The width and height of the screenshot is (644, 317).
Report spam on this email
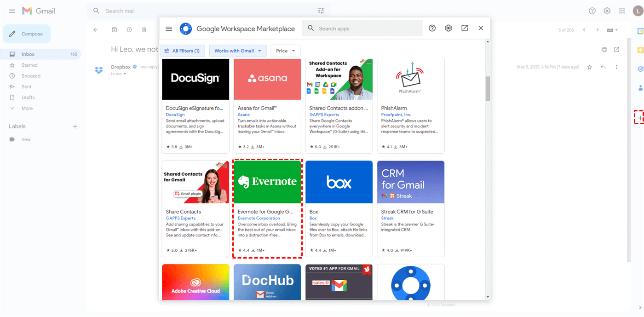[129, 30]
